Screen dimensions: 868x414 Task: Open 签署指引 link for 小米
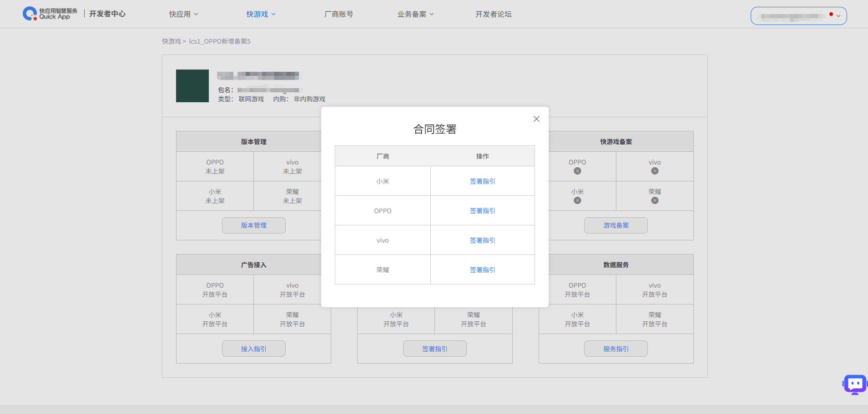[482, 181]
